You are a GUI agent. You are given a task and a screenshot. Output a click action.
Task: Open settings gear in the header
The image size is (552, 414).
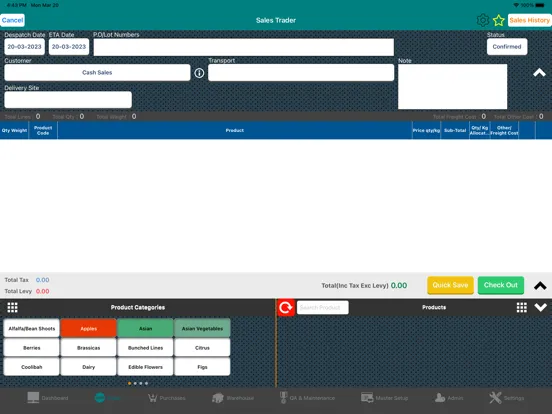point(483,20)
